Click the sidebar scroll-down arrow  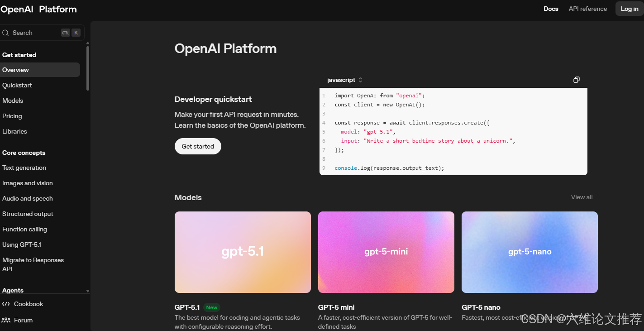coord(88,291)
